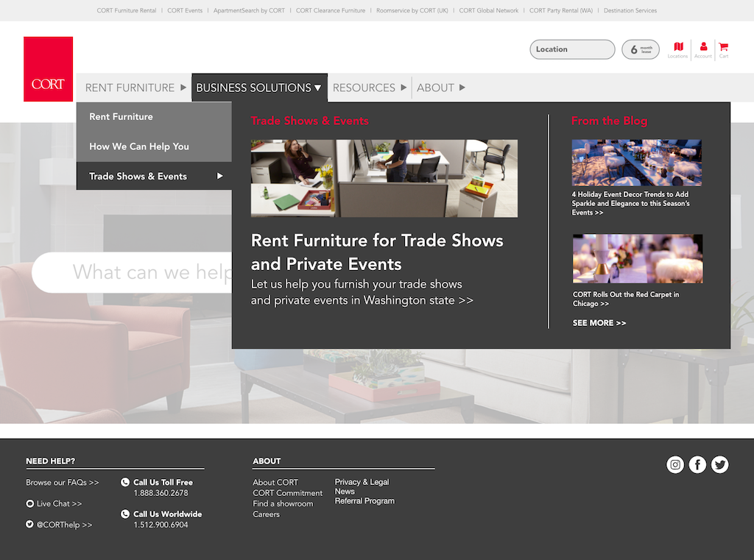754x560 pixels.
Task: Click the Live Chat chat bubble icon
Action: 29,503
